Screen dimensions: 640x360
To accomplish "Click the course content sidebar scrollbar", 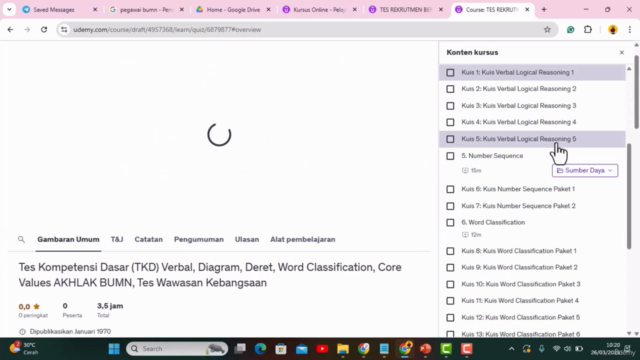I will (x=629, y=196).
